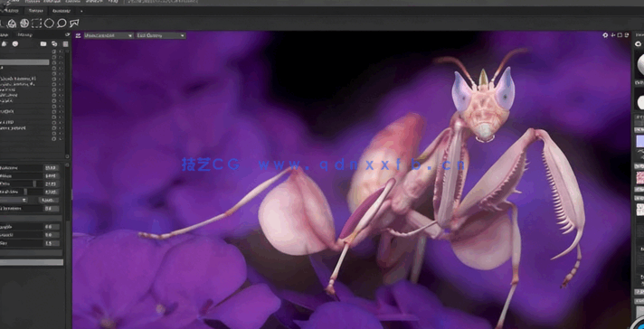Click the viewport mode icon beside dropdowns
Viewport: 644px width, 329px height.
[x=78, y=35]
